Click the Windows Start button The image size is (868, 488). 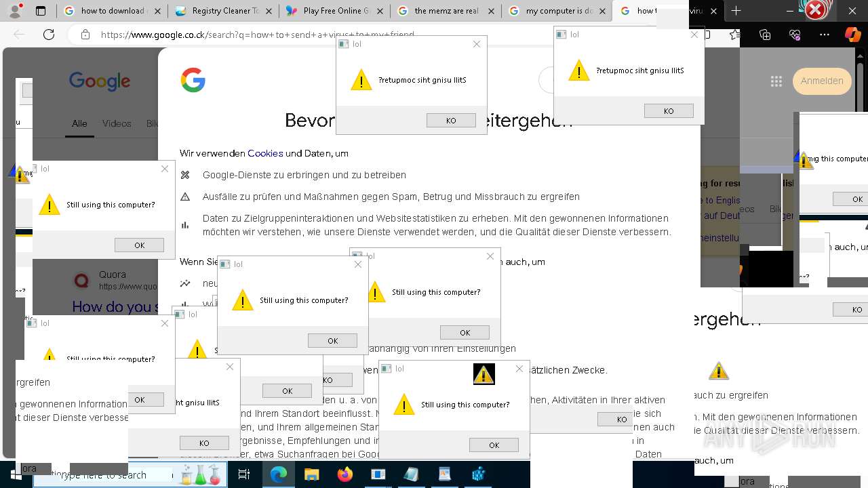click(x=16, y=474)
